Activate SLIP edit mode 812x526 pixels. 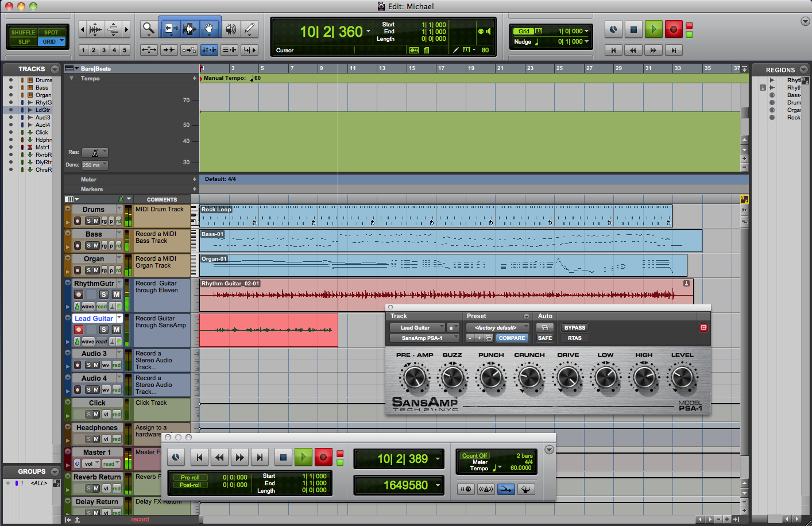(x=24, y=41)
